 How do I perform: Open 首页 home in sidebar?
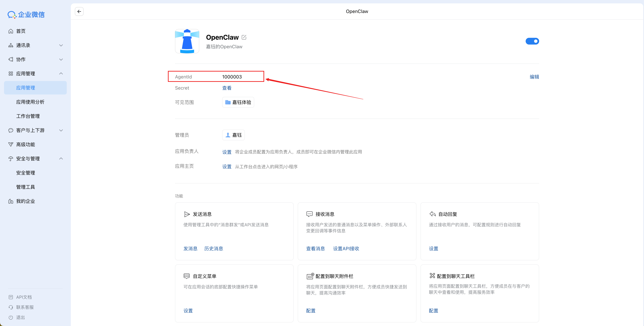(x=21, y=31)
